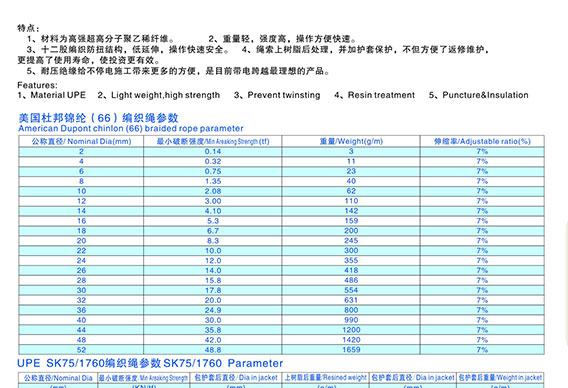This screenshot has width=568, height=388.
Task: Click the UPE SK75/1760 Parameter heading
Action: [x=150, y=363]
